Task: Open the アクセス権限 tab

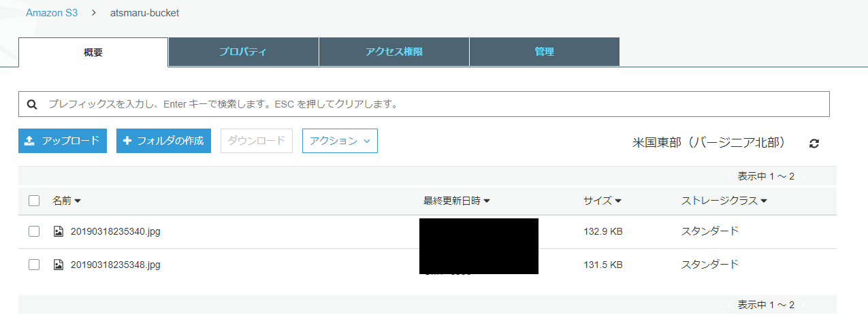Action: point(394,52)
